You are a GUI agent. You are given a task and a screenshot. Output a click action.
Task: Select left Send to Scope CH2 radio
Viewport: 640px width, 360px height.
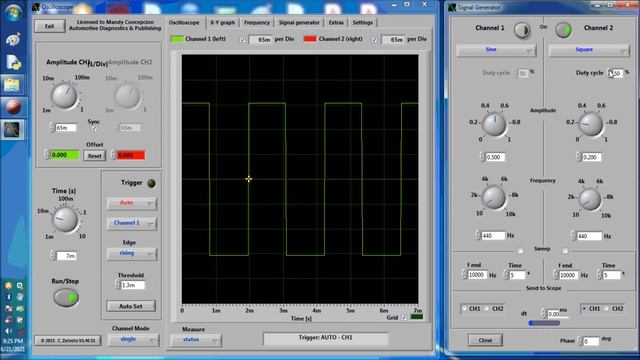pyautogui.click(x=487, y=309)
